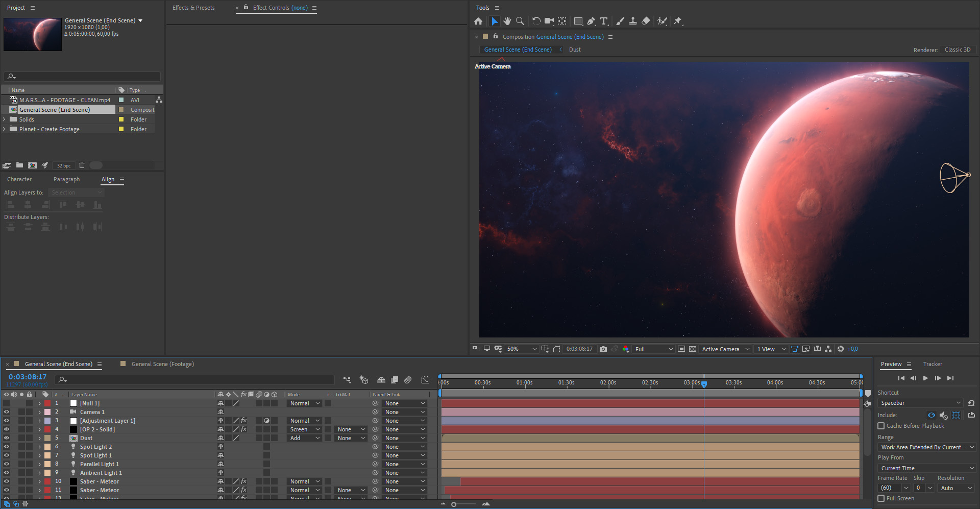
Task: Select the Pen tool
Action: click(591, 21)
